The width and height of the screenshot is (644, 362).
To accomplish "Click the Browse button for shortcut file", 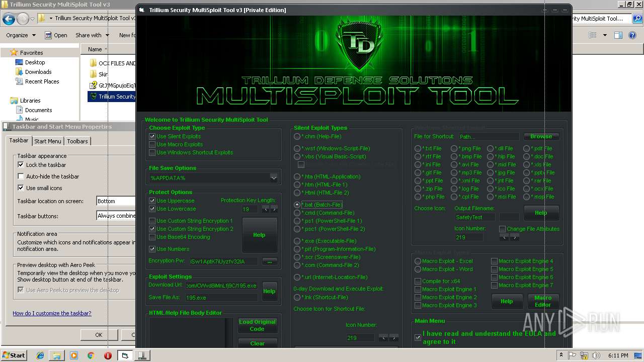I will (x=541, y=136).
